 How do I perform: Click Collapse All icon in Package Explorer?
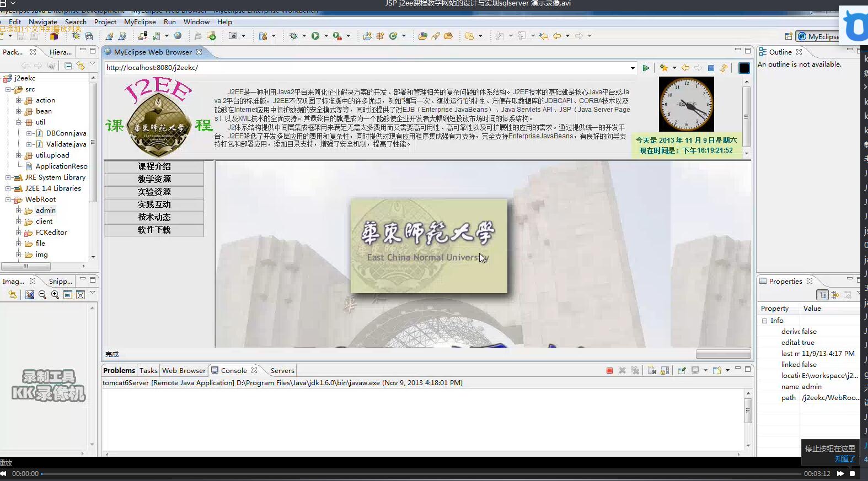coord(68,66)
